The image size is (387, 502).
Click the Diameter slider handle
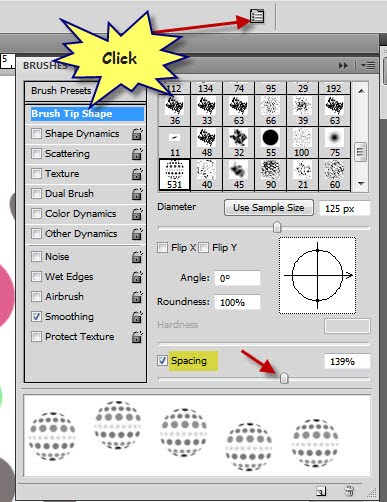click(x=277, y=227)
